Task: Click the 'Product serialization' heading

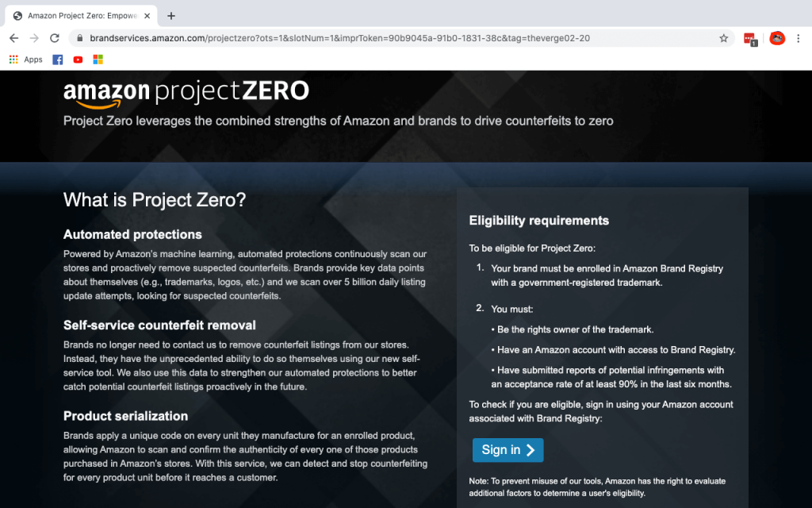Action: pyautogui.click(x=125, y=416)
